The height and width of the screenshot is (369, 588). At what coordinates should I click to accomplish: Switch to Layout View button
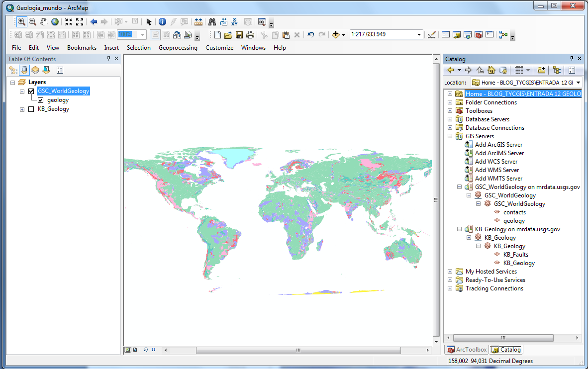tap(135, 350)
